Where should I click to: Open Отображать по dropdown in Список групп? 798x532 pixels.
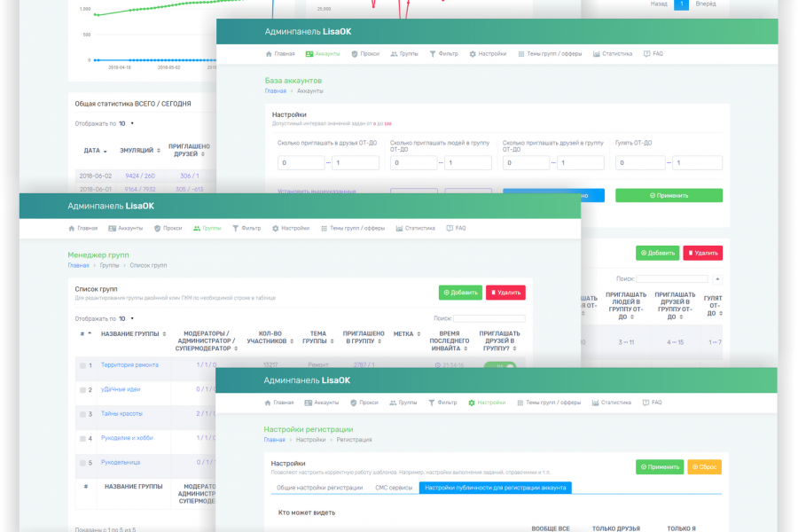[126, 318]
